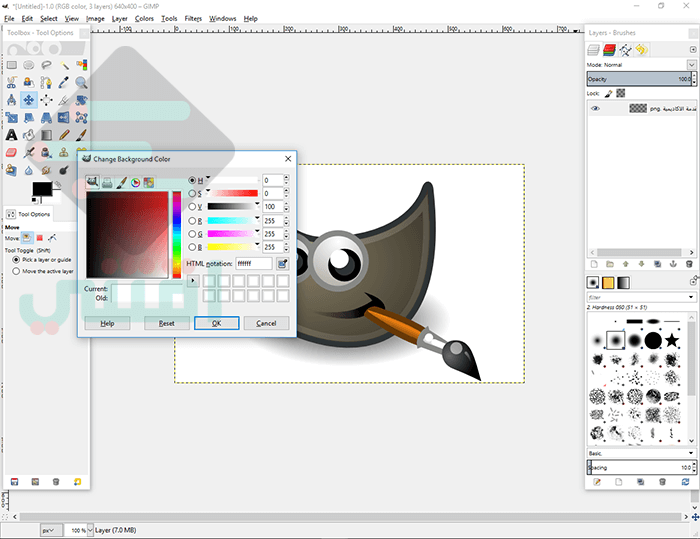700x539 pixels.
Task: Select the R red radio button
Action: pos(192,221)
